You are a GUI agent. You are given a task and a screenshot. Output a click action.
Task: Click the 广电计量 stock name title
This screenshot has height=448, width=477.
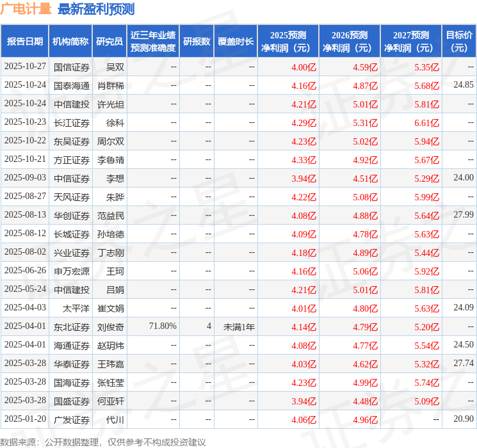(26, 9)
